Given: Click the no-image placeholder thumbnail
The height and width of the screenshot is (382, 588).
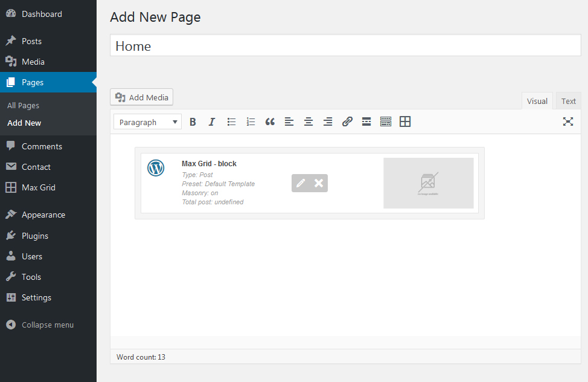Looking at the screenshot, I should pyautogui.click(x=428, y=183).
